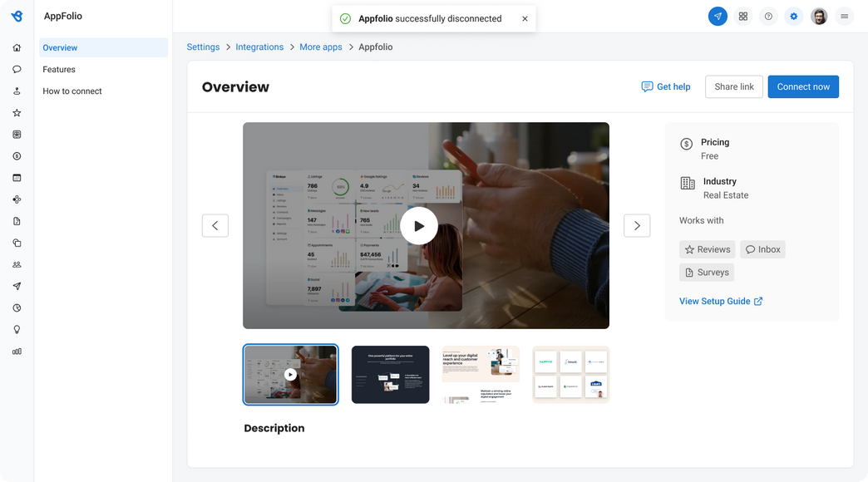This screenshot has width=868, height=482.
Task: Click the Pricing dollar icon
Action: (687, 145)
